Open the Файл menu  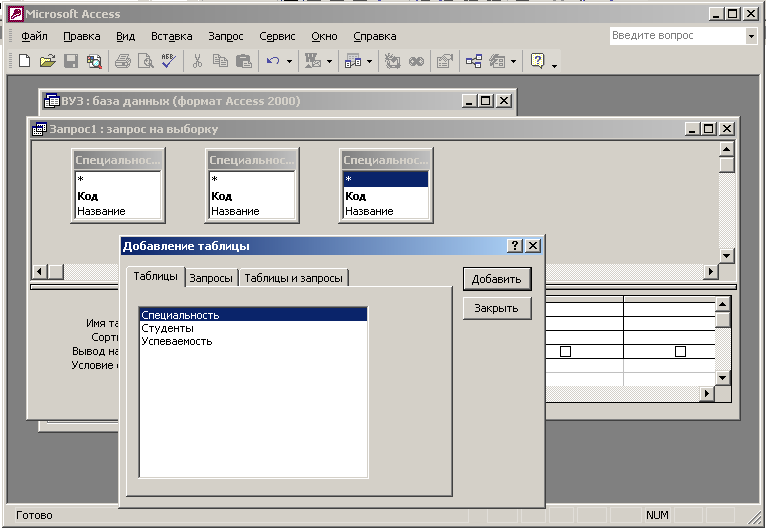tap(34, 36)
